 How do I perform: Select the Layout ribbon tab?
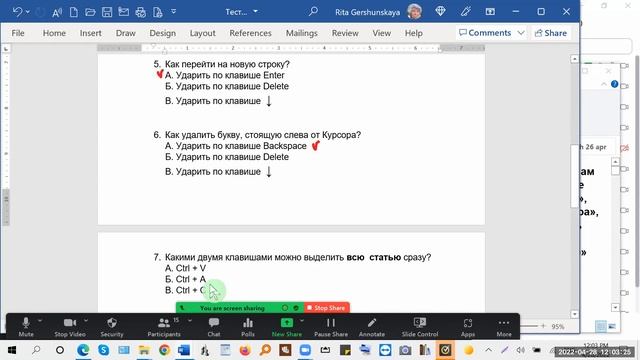tap(202, 33)
